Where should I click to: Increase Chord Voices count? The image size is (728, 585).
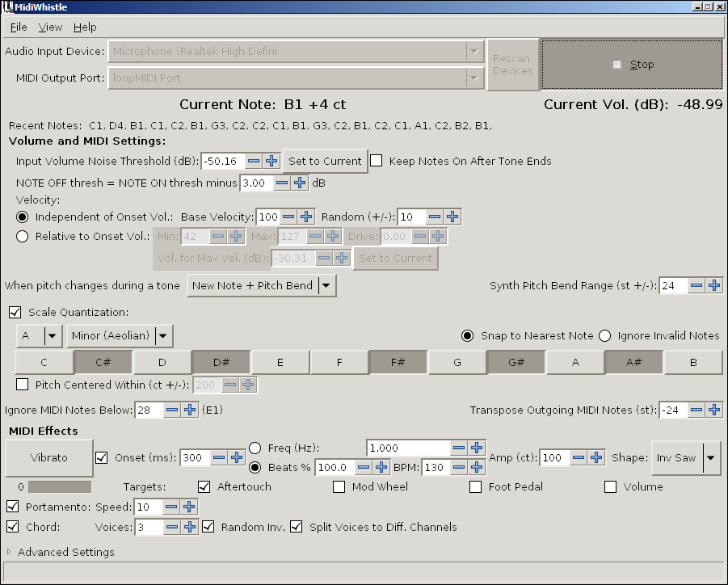click(x=190, y=527)
